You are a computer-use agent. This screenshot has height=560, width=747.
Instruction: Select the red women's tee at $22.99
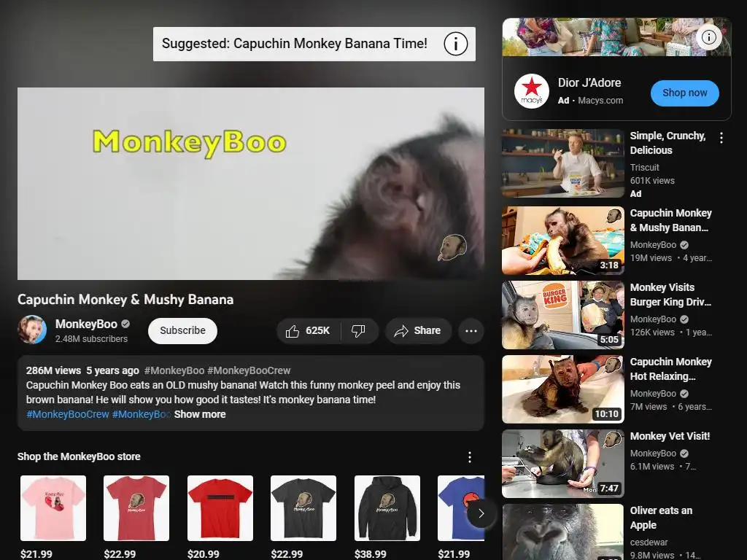[x=136, y=508]
